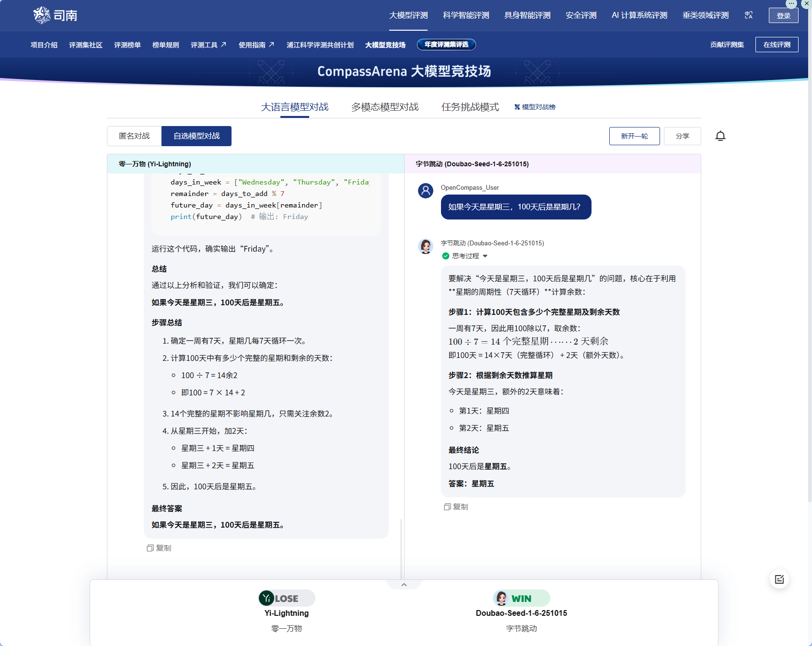Open 评测榜单 in the sub navigation
This screenshot has width=812, height=646.
pos(128,45)
